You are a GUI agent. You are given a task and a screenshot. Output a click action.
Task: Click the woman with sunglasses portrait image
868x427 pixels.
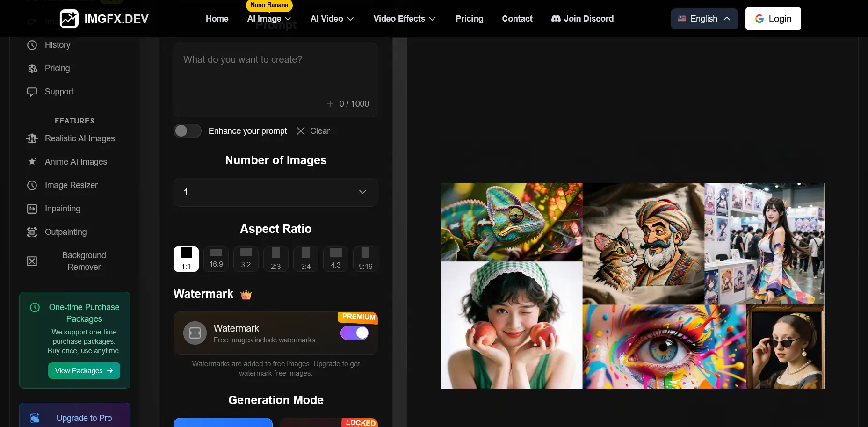tap(785, 347)
